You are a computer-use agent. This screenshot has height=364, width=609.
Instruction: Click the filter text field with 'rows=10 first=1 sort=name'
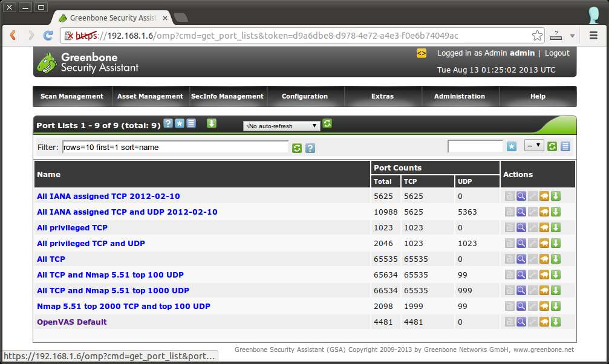click(175, 147)
